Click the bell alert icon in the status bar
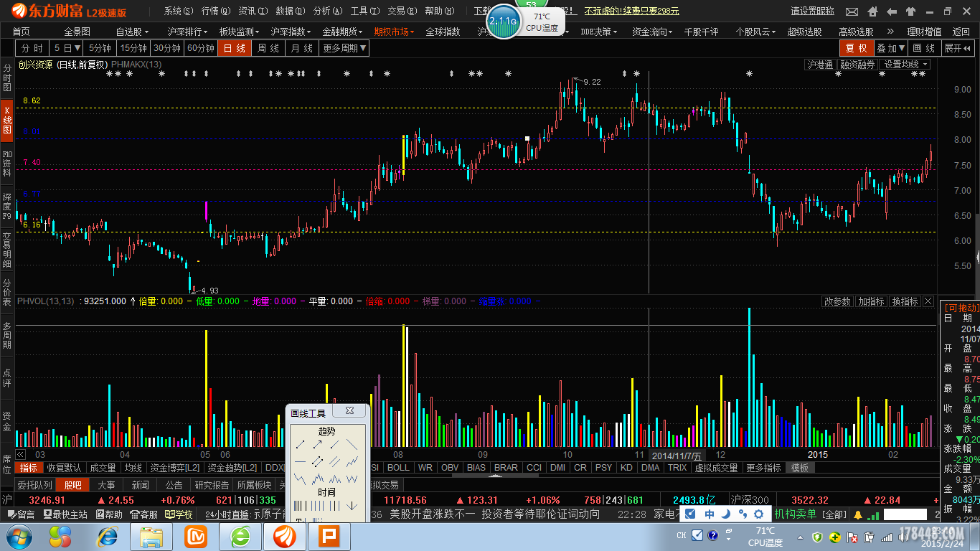Viewport: 980px width, 551px height. [857, 514]
